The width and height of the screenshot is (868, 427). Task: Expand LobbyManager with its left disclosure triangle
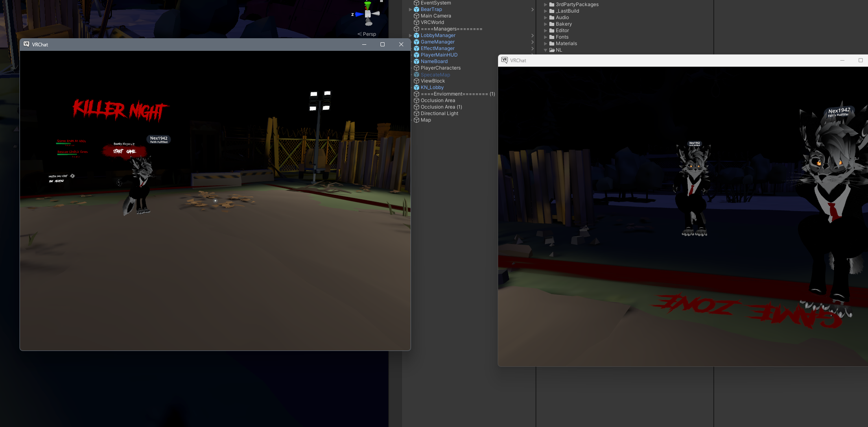[x=410, y=35]
